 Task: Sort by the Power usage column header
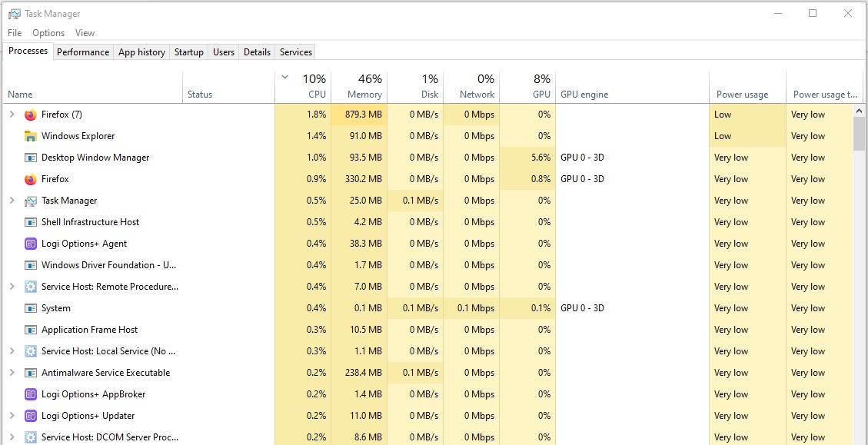click(x=747, y=88)
